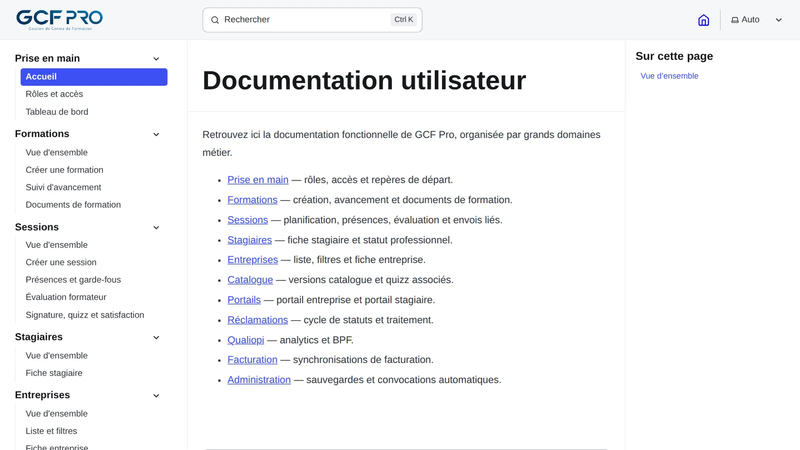Screen dimensions: 800x450
Task: Open Liste et filtres page
Action: pos(51,431)
